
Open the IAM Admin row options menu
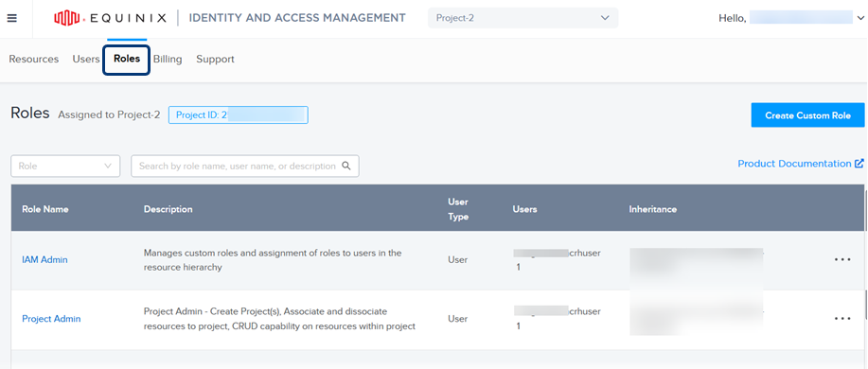[x=842, y=259]
